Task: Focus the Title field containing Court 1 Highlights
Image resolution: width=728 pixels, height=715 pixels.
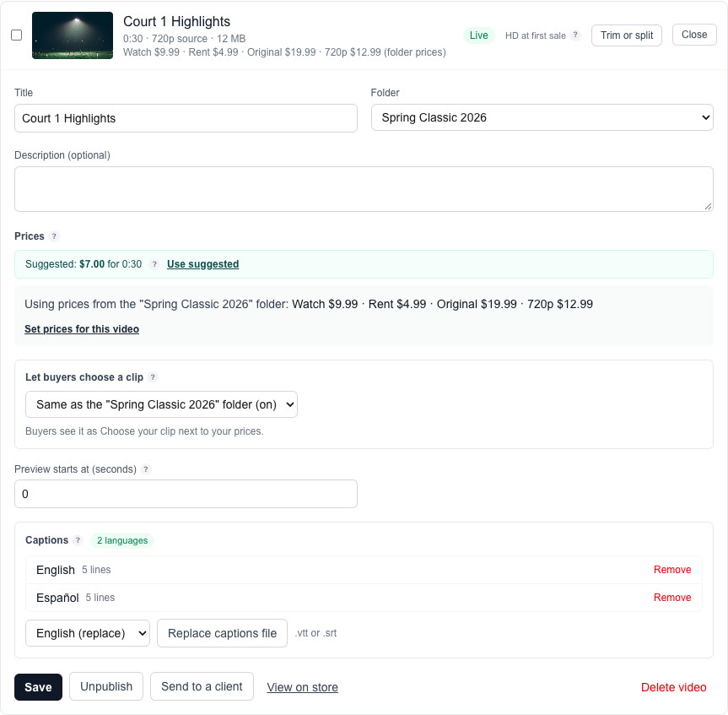Action: [x=186, y=118]
